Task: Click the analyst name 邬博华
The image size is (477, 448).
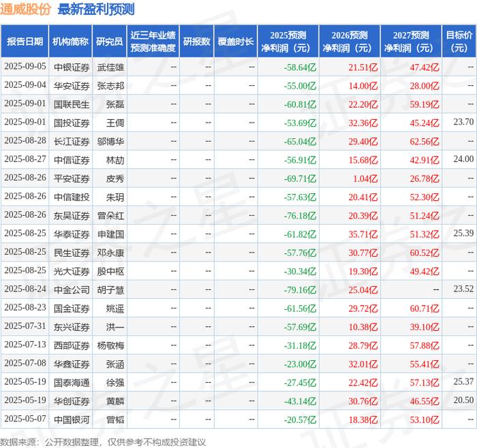Action: tap(110, 142)
